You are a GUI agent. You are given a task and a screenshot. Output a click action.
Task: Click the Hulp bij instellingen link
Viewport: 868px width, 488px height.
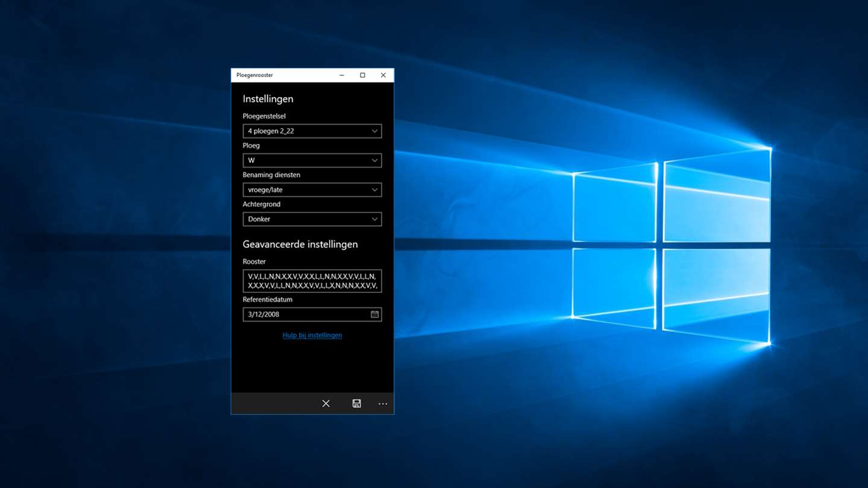tap(312, 335)
